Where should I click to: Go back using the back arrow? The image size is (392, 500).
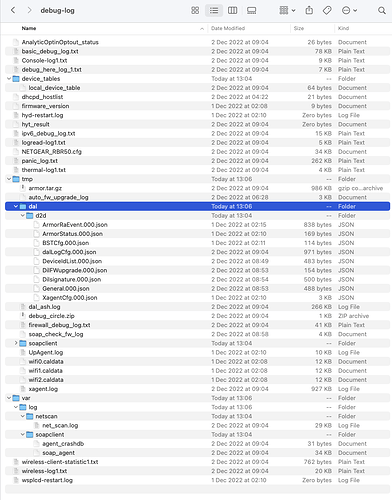point(13,10)
